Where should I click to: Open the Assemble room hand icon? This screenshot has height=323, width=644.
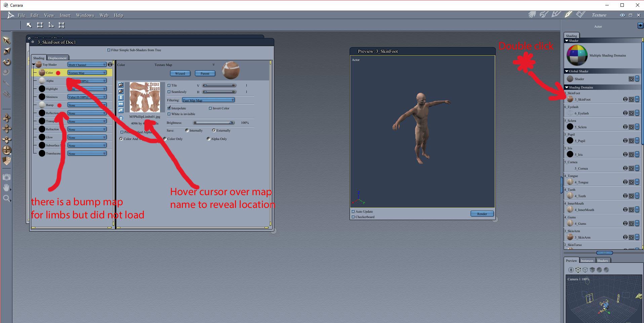tap(532, 14)
